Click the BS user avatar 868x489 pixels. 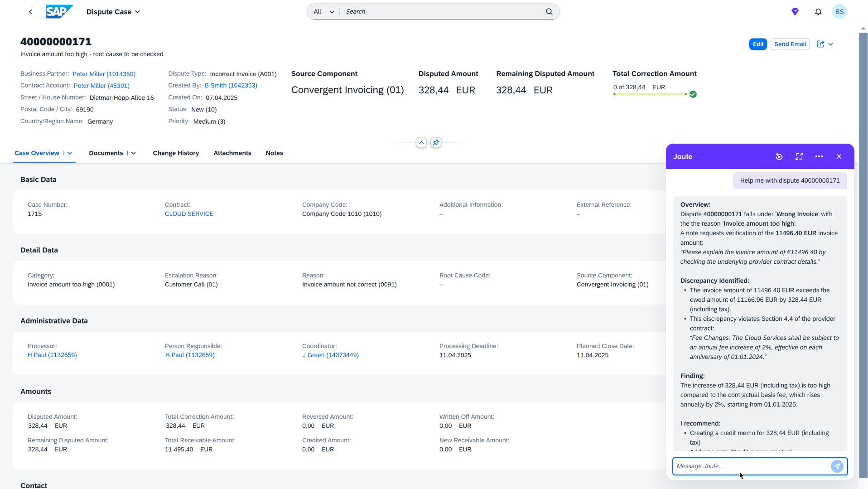coord(839,12)
